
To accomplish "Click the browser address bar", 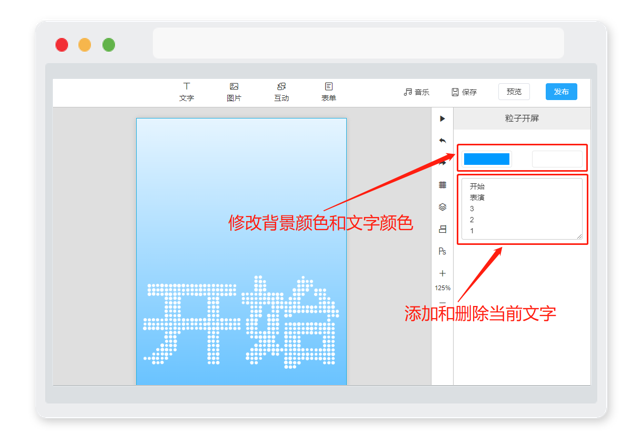I will (x=358, y=43).
